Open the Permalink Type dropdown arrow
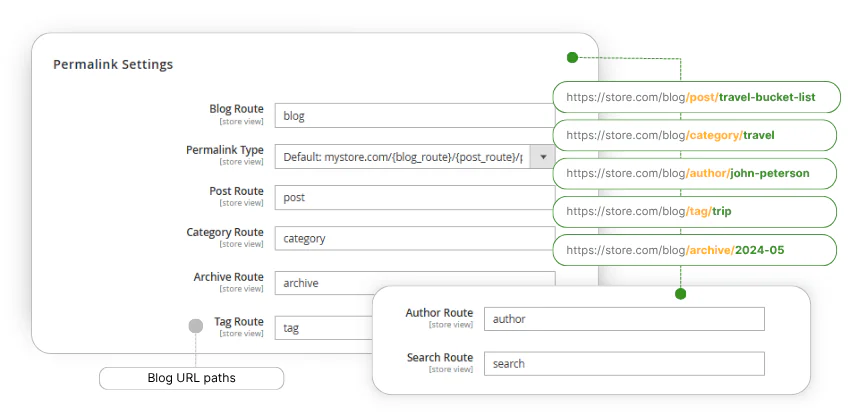Image resolution: width=850 pixels, height=420 pixels. tap(543, 157)
